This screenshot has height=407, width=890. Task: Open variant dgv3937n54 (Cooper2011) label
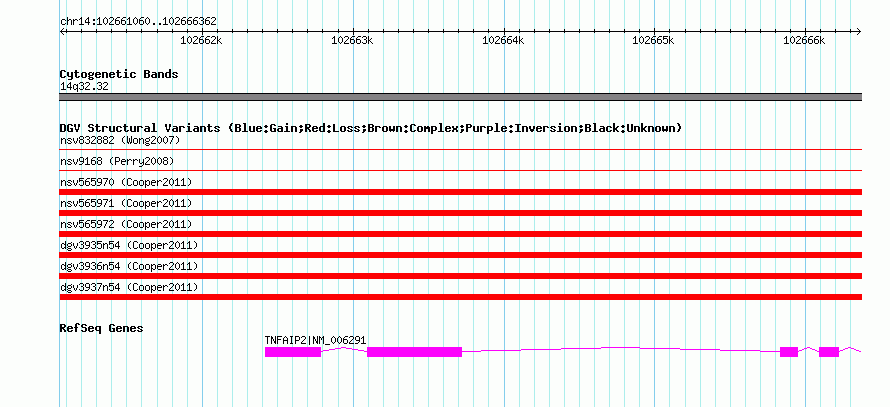(x=129, y=287)
